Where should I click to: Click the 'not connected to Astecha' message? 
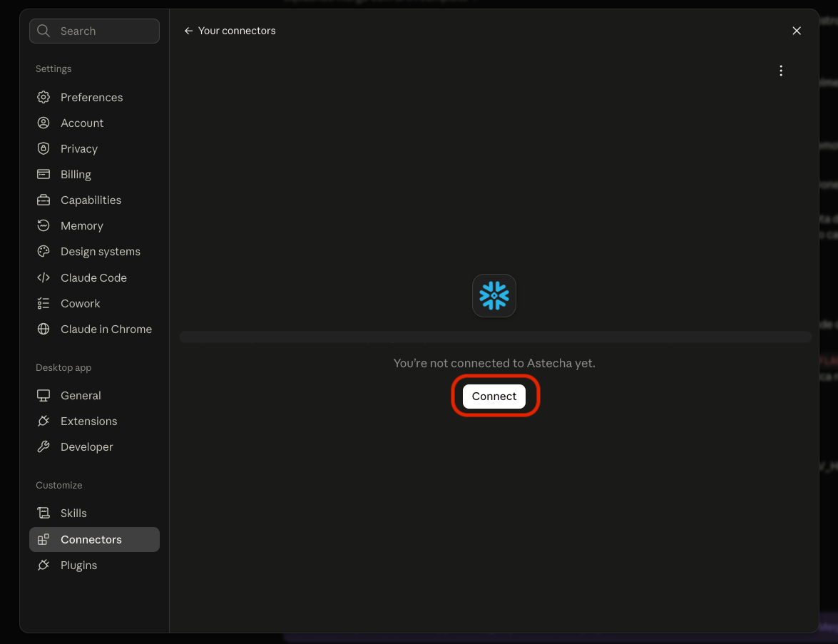coord(494,363)
